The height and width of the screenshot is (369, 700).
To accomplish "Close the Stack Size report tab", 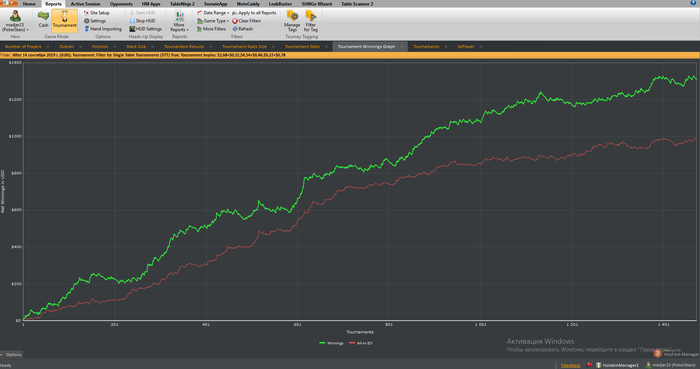I will 152,46.
